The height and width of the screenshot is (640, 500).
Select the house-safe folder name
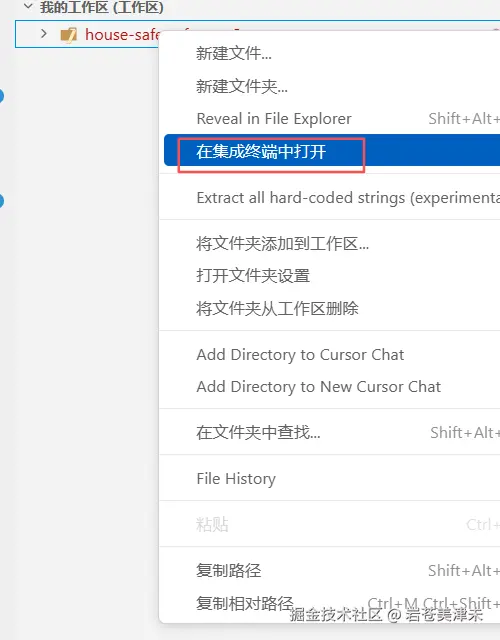[x=122, y=35]
